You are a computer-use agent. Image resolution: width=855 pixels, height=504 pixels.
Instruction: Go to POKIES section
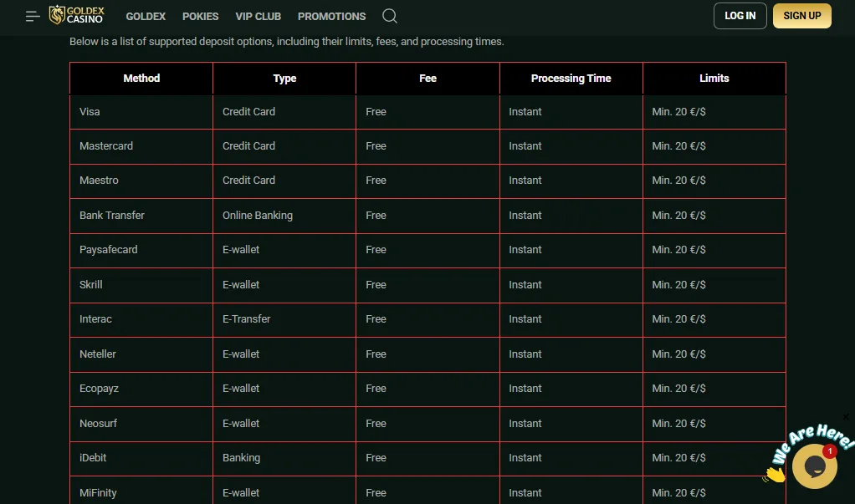coord(200,17)
